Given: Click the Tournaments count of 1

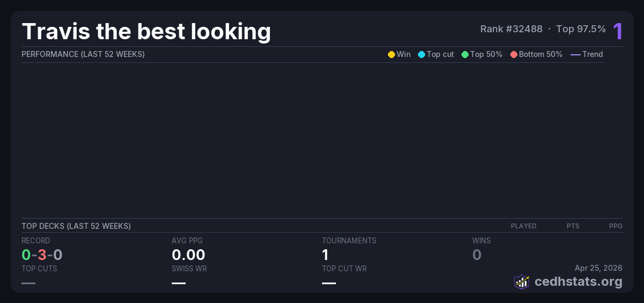Looking at the screenshot, I should pyautogui.click(x=325, y=255).
